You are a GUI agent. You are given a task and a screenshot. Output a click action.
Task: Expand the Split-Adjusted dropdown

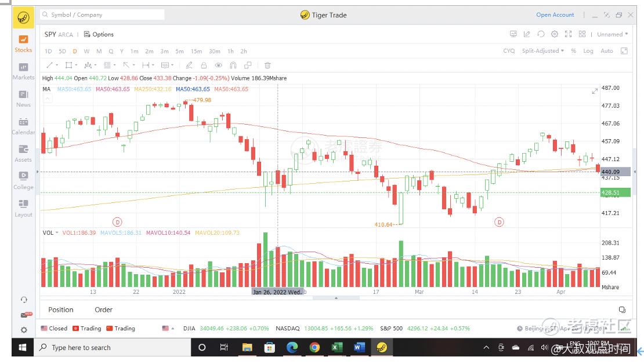click(543, 51)
